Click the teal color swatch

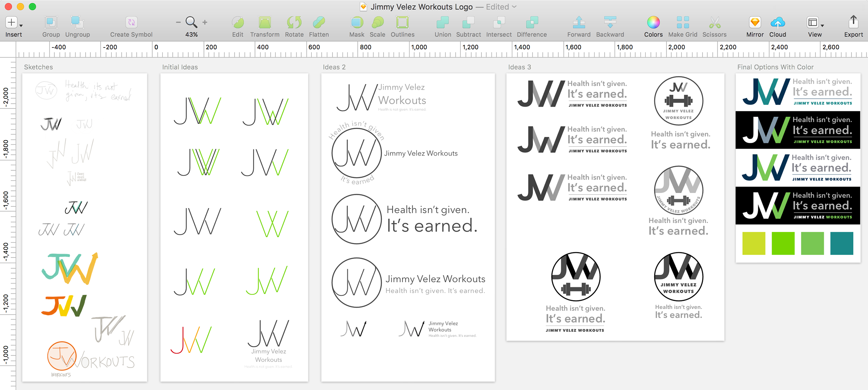pos(841,243)
